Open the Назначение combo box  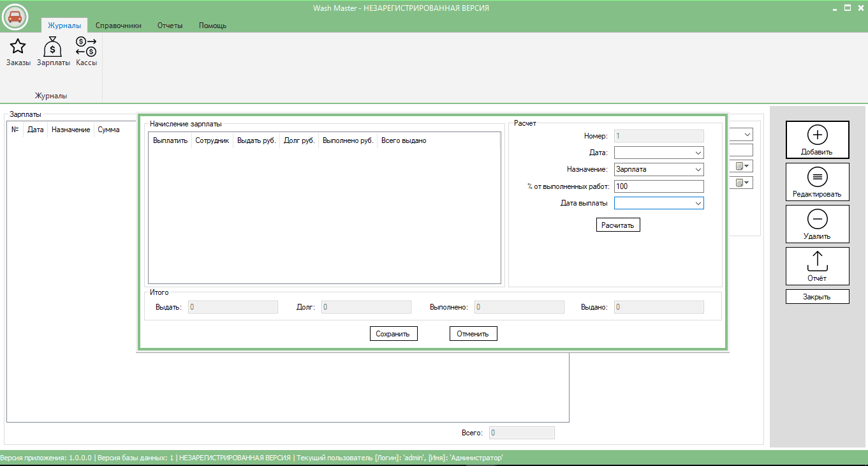click(x=659, y=170)
